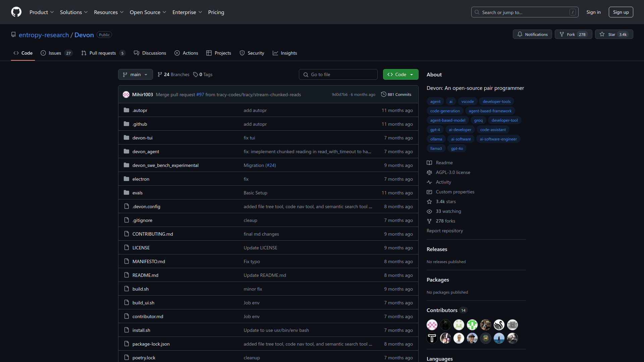Click the 24 Branches branch icon
The width and height of the screenshot is (644, 362).
160,74
